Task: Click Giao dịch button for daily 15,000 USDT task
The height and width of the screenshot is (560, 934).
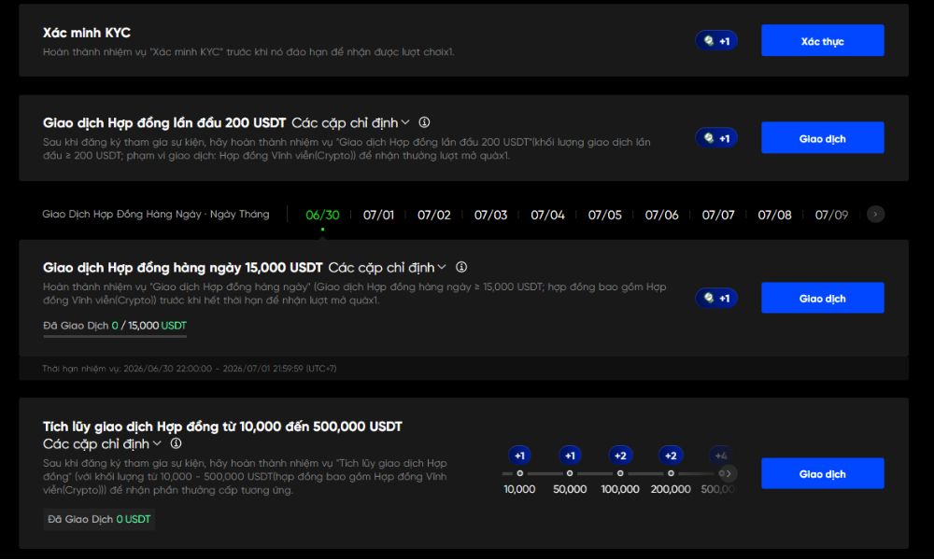Action: pyautogui.click(x=822, y=298)
